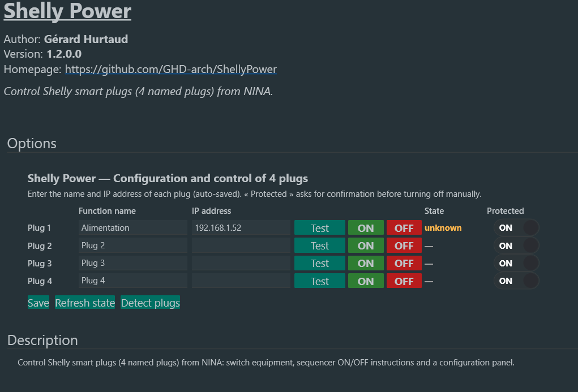Turn Plug 2 on with green ON button
Screen dimensions: 578x392
(x=366, y=245)
